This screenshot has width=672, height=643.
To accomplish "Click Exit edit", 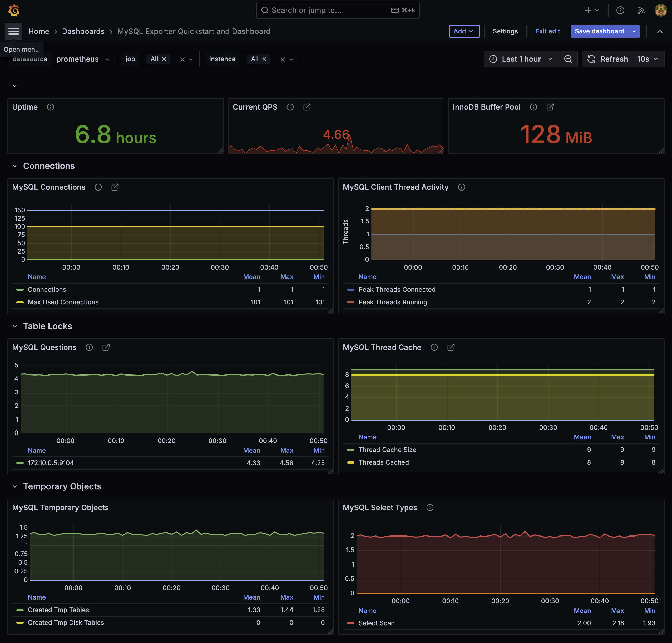I will [547, 31].
